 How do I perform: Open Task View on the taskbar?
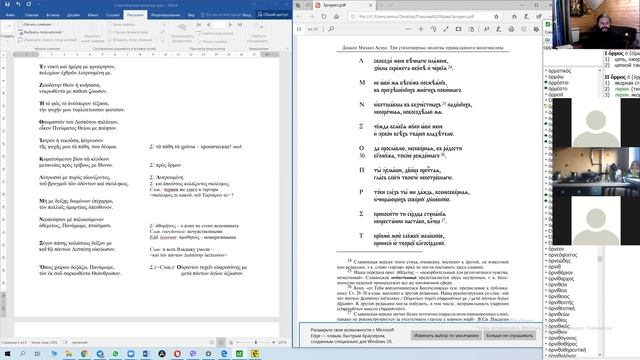pyautogui.click(x=38, y=353)
